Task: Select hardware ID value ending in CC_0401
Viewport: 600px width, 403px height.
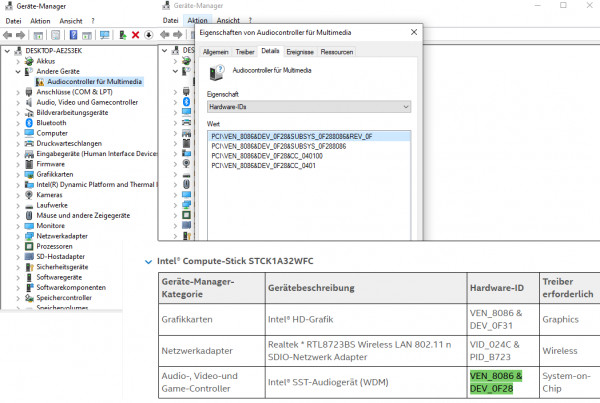Action: coord(263,166)
